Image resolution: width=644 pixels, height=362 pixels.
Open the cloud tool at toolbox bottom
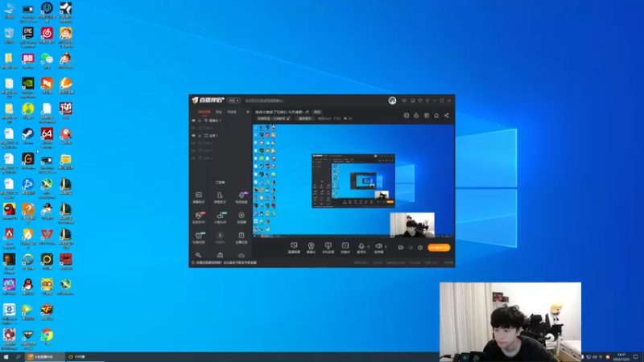241,255
